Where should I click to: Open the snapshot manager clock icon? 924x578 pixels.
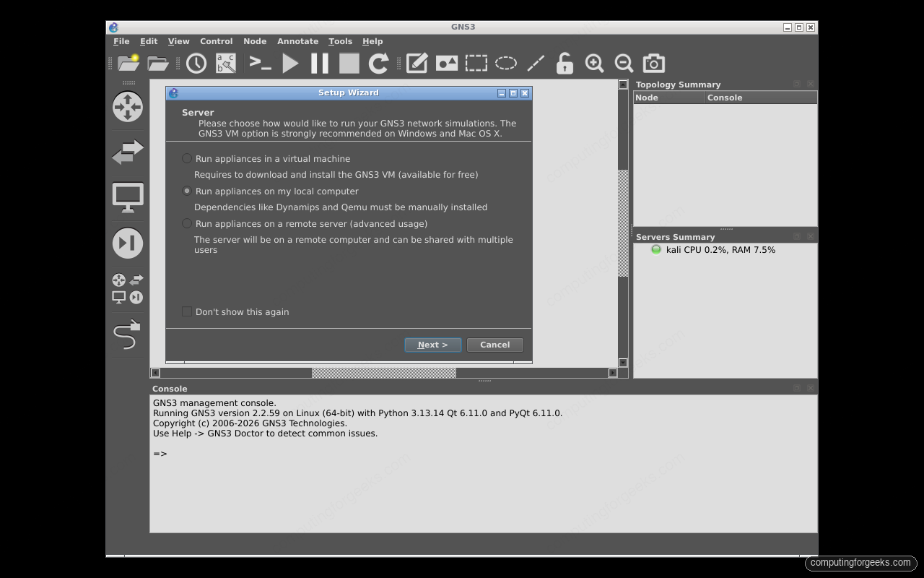[196, 63]
